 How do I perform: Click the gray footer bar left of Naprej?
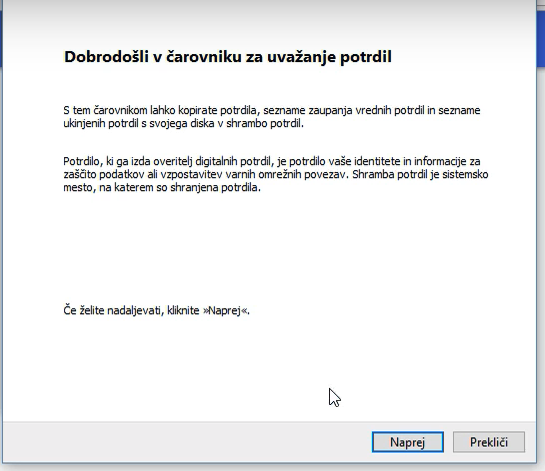click(188, 442)
